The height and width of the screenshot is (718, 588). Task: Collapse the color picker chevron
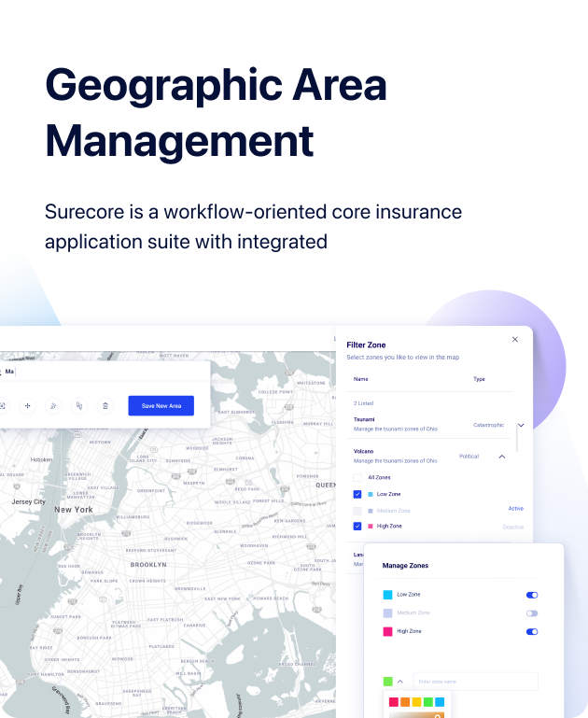tap(399, 682)
